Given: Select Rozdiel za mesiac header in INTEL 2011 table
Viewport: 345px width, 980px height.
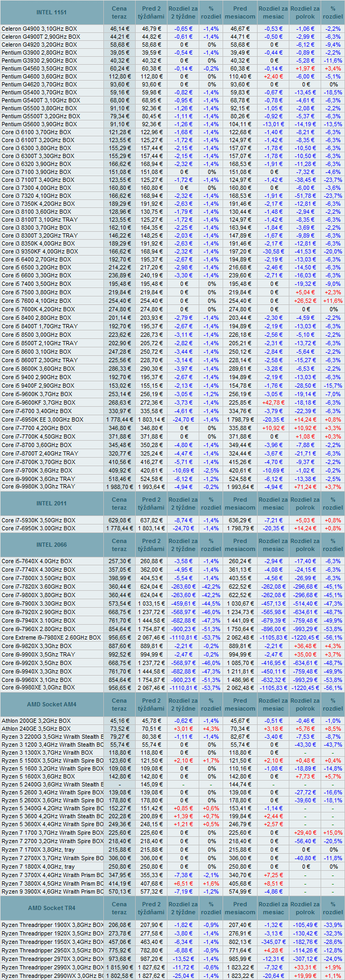Looking at the screenshot, I should point(273,503).
